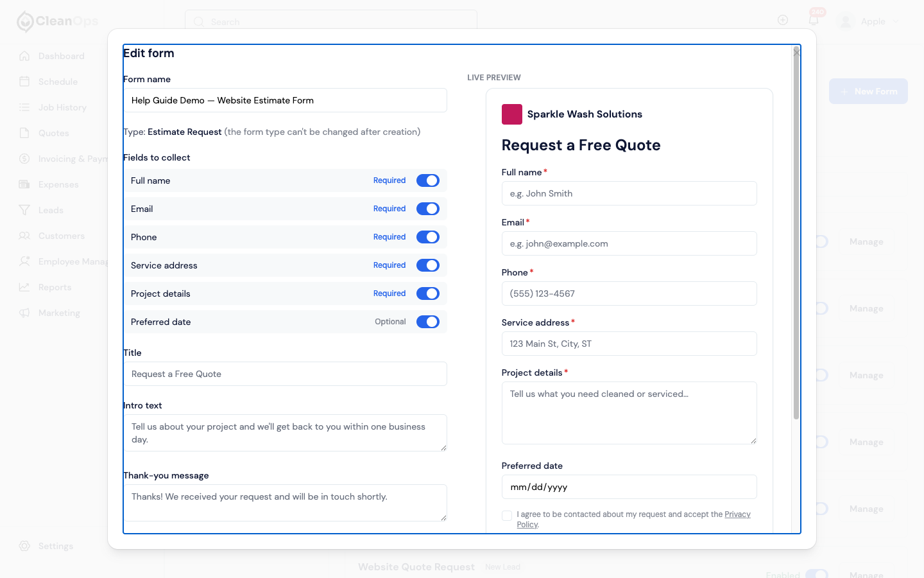This screenshot has width=924, height=578.
Task: Open Quotes in the sidebar
Action: coord(54,133)
